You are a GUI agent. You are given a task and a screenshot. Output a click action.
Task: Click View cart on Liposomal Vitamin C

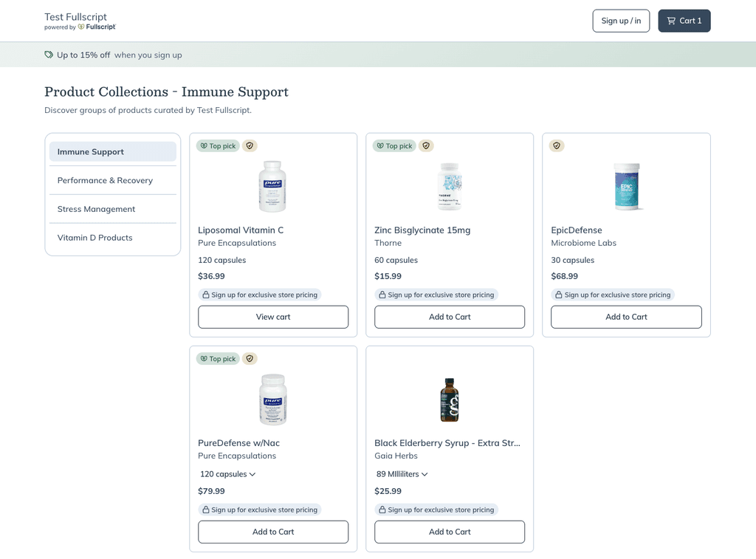pyautogui.click(x=273, y=317)
